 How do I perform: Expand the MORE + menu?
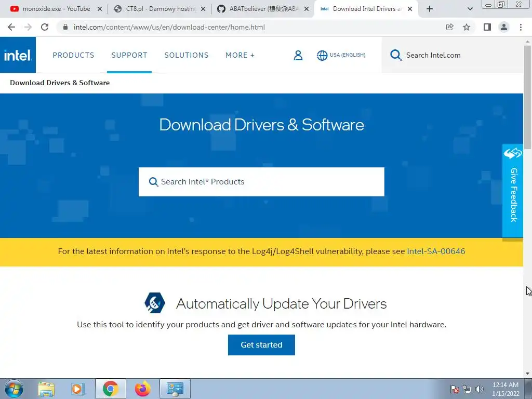tap(240, 55)
